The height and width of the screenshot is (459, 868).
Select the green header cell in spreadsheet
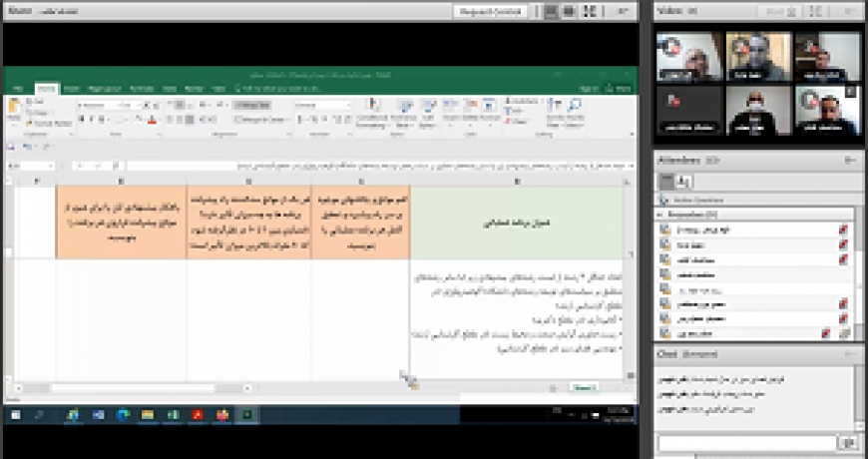pyautogui.click(x=516, y=223)
